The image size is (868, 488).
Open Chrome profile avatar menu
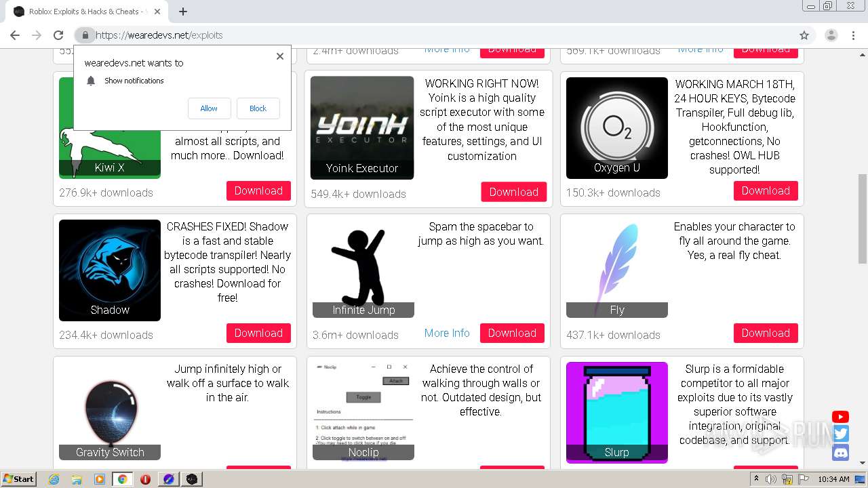[831, 35]
